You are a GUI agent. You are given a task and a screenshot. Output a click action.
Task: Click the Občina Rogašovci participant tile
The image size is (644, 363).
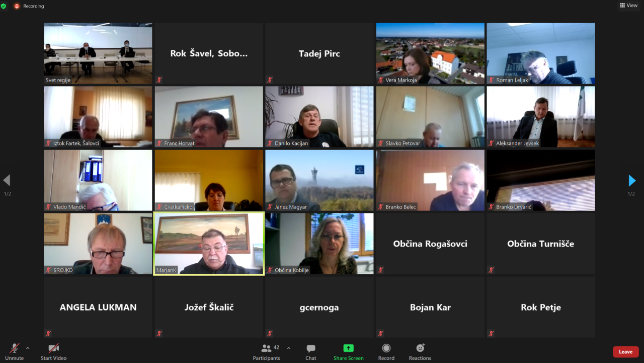tap(430, 244)
